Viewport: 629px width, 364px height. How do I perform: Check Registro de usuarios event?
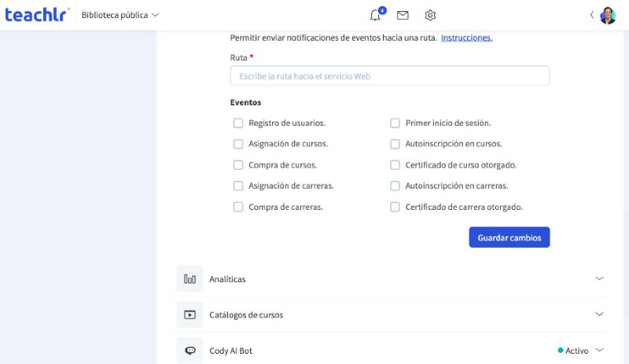[x=238, y=123]
